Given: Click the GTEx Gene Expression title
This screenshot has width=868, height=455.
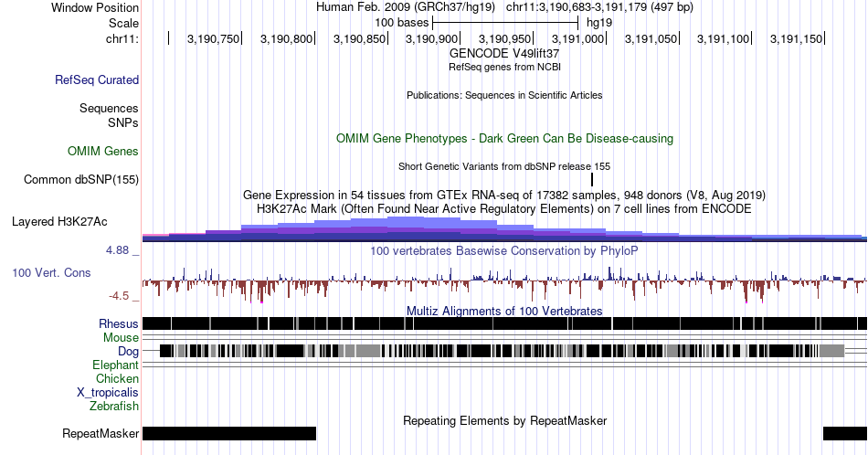Looking at the screenshot, I should (x=504, y=195).
